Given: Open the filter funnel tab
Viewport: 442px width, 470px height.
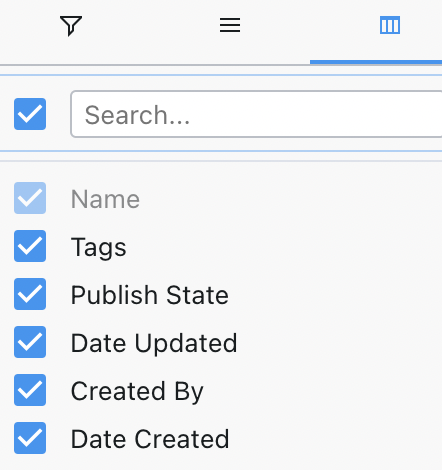Looking at the screenshot, I should tap(71, 26).
